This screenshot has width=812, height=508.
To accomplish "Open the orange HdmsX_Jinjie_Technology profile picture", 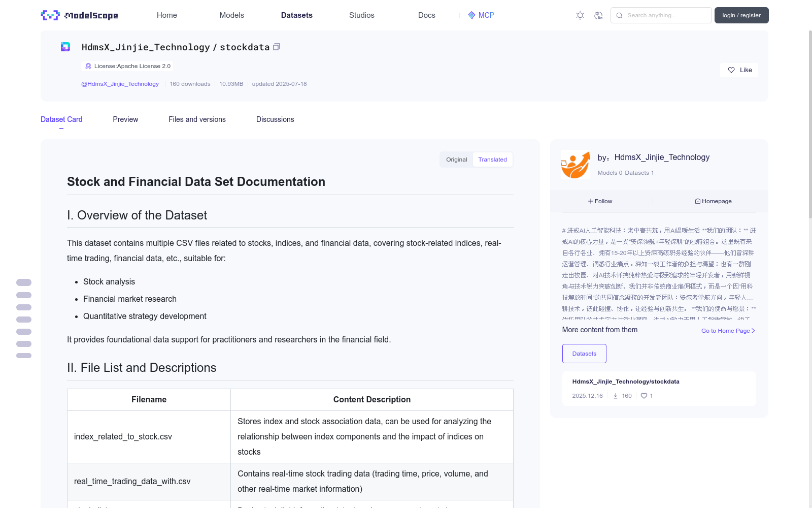I will [576, 165].
